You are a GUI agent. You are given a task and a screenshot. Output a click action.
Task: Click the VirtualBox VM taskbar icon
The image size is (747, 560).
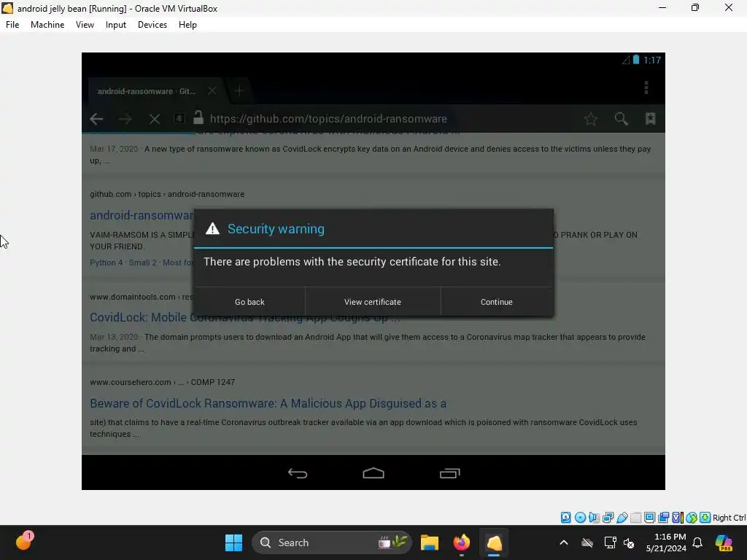494,542
